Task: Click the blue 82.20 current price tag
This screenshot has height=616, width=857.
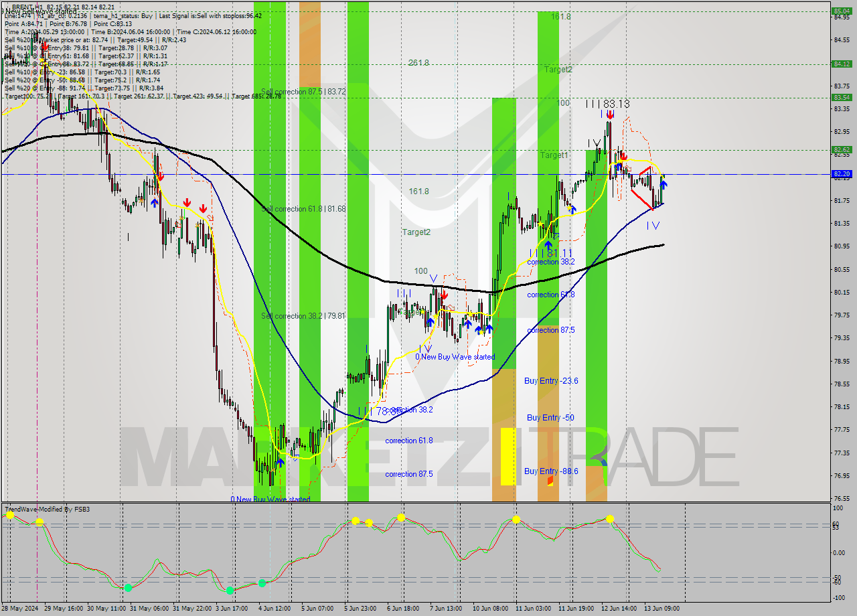Action: (x=841, y=174)
